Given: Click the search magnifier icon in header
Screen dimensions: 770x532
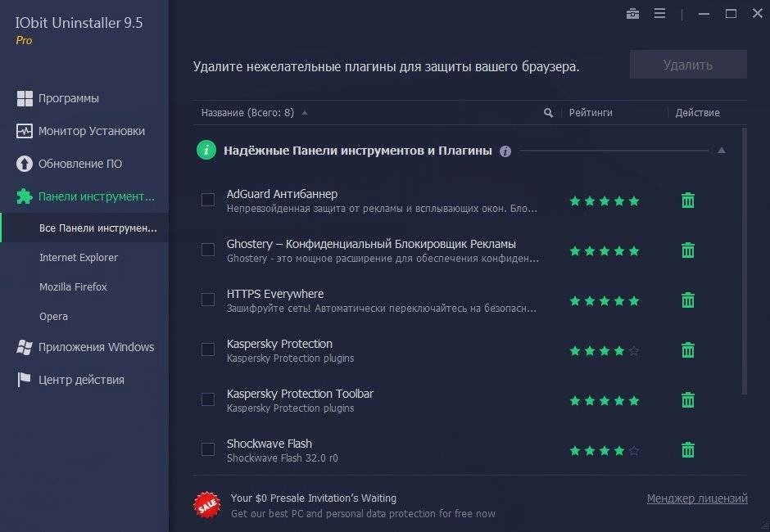Looking at the screenshot, I should 548,113.
